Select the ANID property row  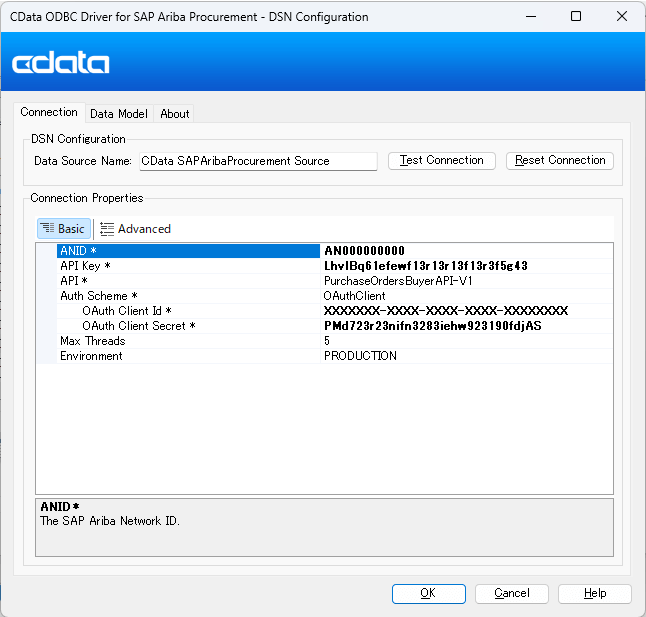point(188,251)
